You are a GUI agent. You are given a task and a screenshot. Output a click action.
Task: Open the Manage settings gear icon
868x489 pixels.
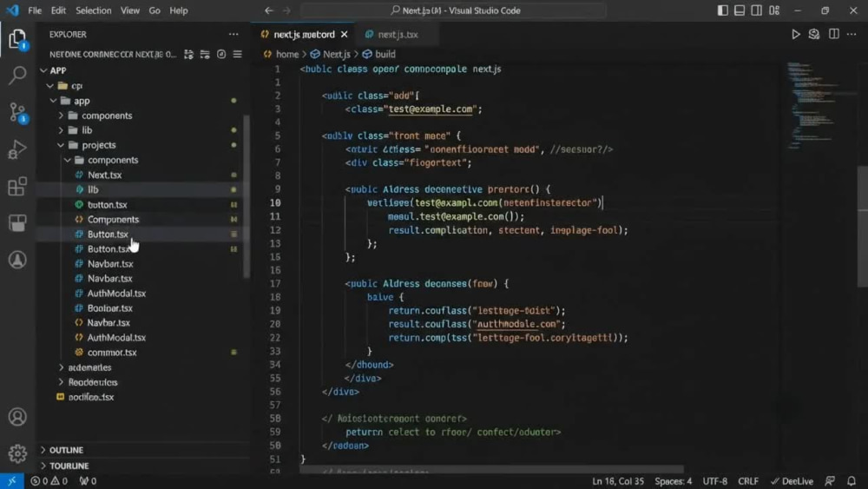click(17, 453)
